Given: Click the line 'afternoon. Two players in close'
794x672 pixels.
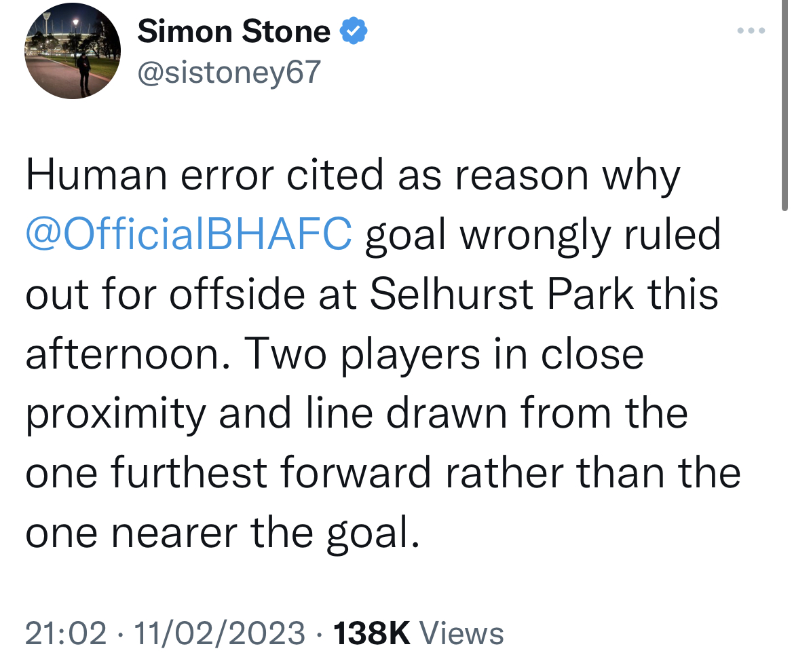Looking at the screenshot, I should click(335, 354).
